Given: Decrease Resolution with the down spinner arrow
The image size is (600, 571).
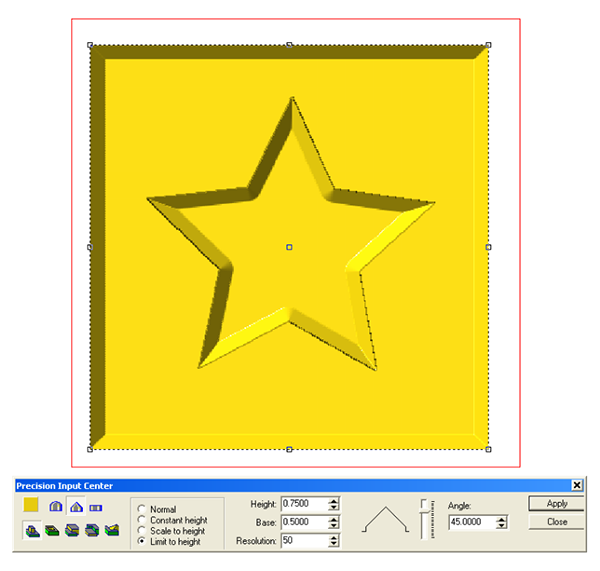Looking at the screenshot, I should pos(334,544).
